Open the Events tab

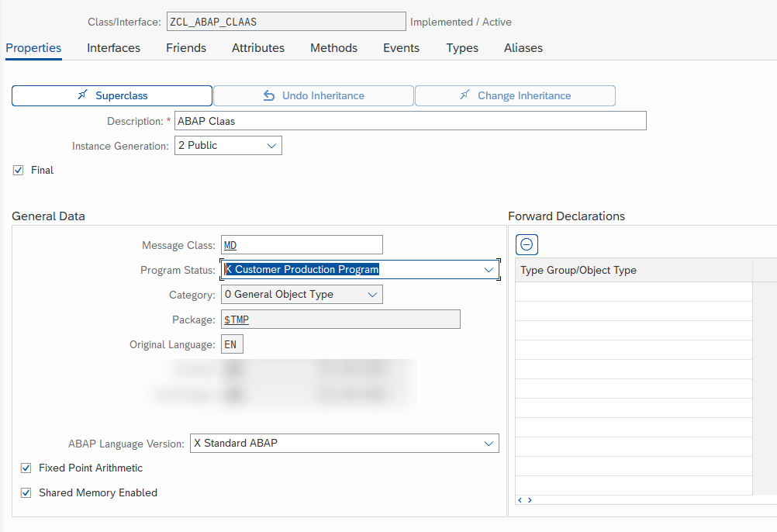coord(402,48)
